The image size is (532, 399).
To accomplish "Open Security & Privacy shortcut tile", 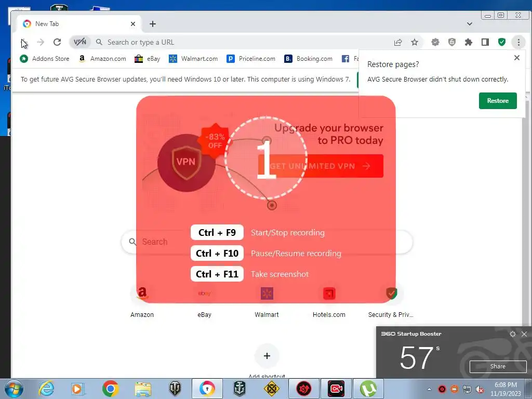I will click(391, 300).
